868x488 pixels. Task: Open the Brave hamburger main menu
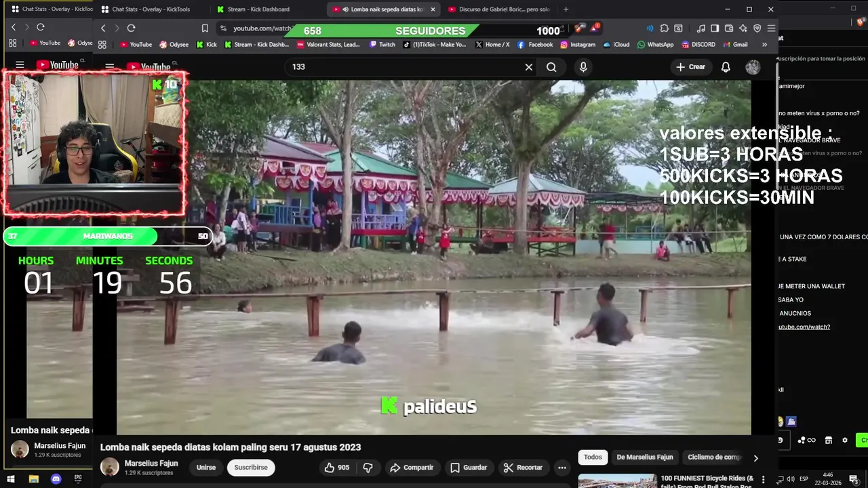(x=771, y=28)
